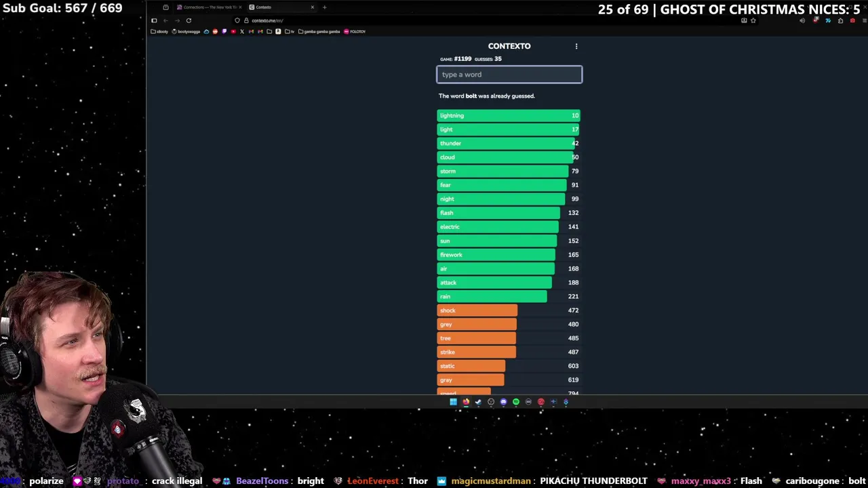Click the CONTEXTO title heading
868x488 pixels.
509,46
